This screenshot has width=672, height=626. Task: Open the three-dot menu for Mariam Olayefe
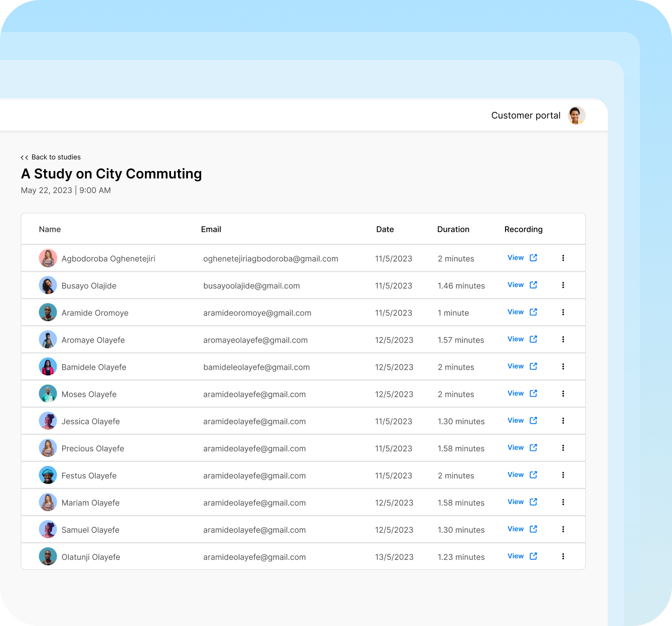[563, 502]
